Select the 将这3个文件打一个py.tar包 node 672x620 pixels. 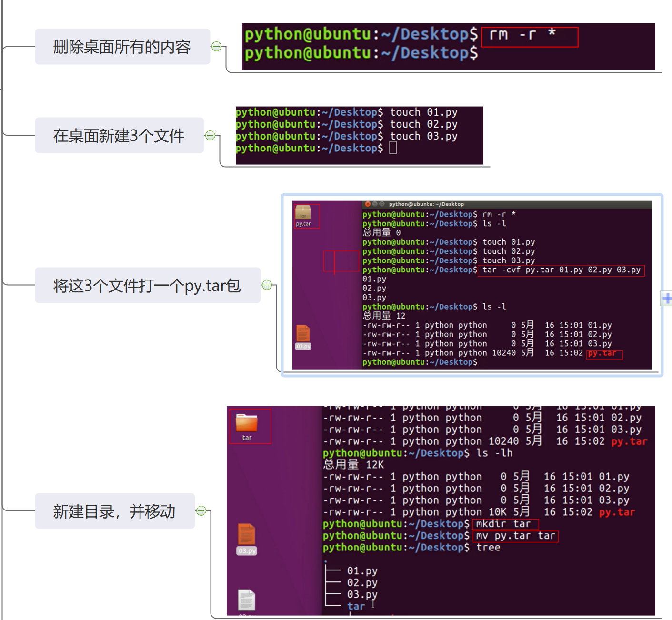[147, 285]
